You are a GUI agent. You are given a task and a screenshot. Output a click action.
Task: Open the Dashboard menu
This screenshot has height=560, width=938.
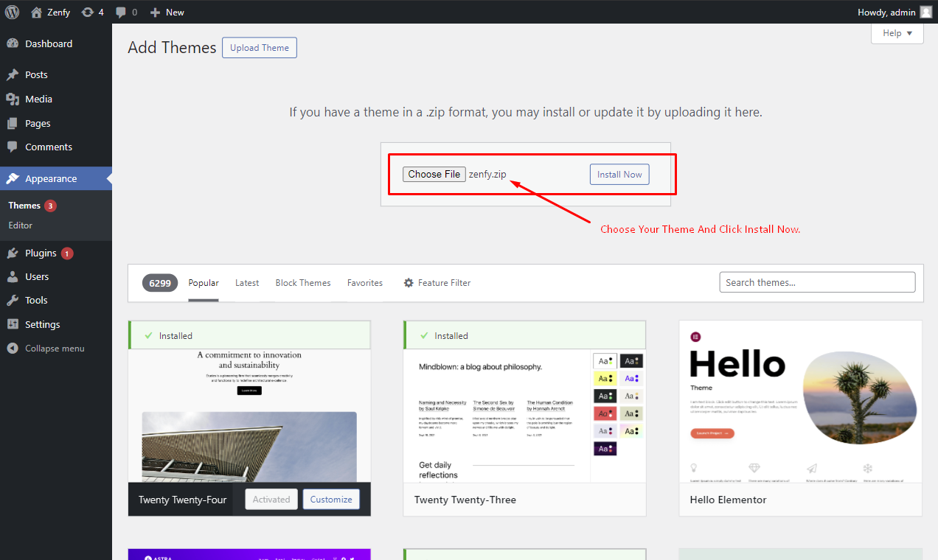coord(56,43)
